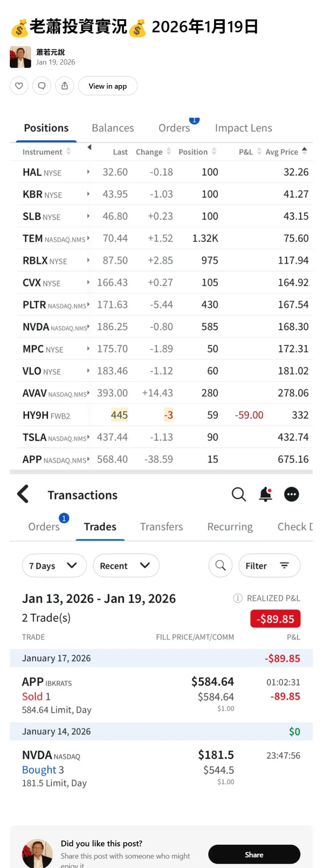Expand the HAL NYSE row arrow

click(88, 172)
